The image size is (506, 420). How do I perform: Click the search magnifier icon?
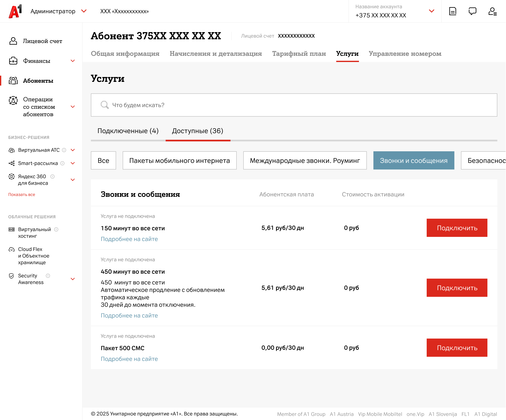(x=105, y=105)
